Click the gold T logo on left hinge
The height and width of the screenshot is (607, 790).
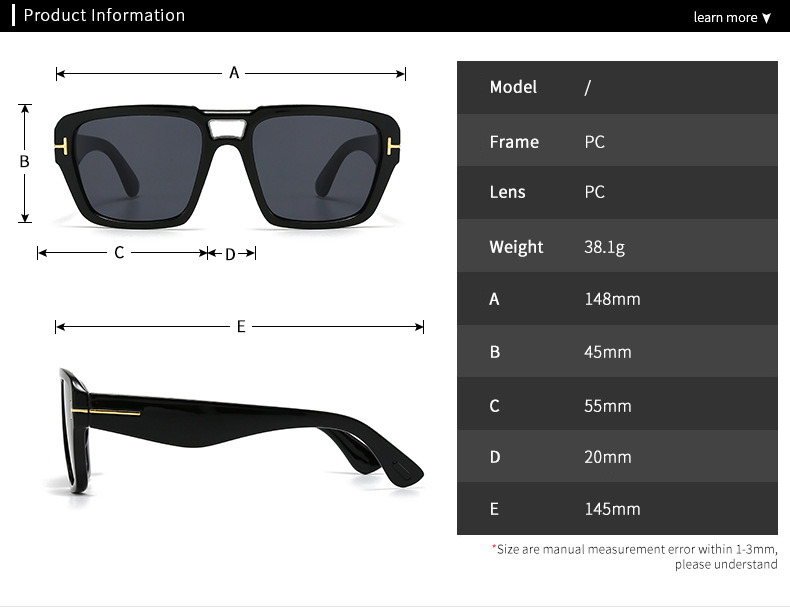(x=61, y=147)
